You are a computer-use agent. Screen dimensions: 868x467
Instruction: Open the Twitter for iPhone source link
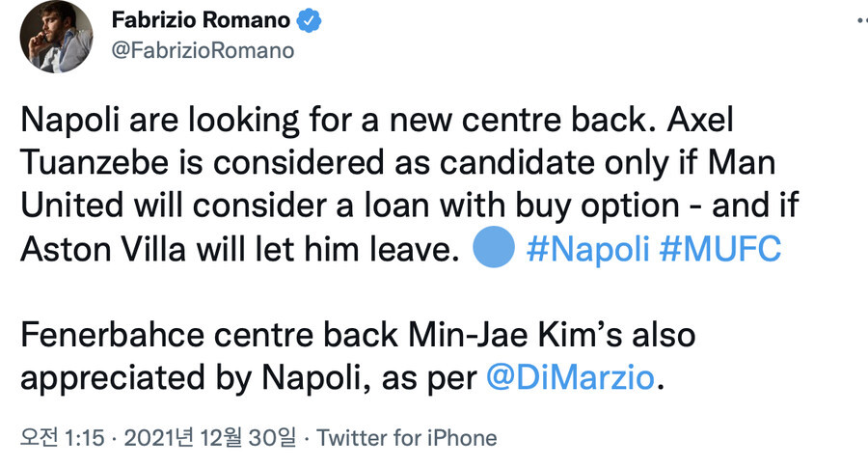click(x=407, y=438)
